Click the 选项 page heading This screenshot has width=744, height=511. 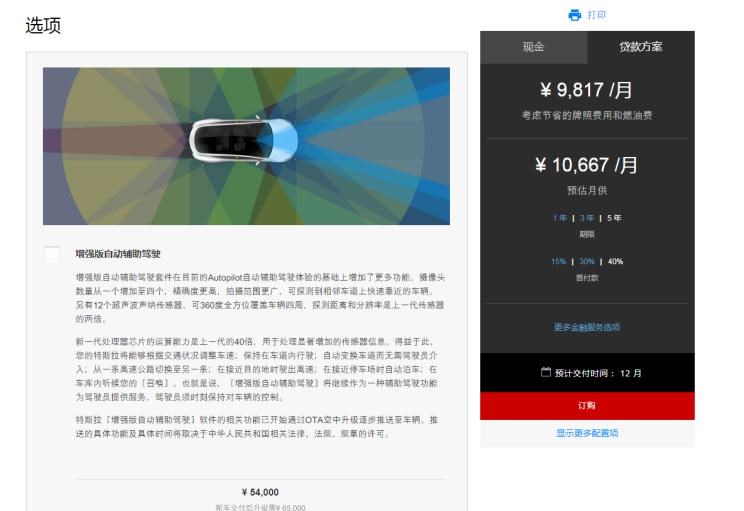point(43,25)
